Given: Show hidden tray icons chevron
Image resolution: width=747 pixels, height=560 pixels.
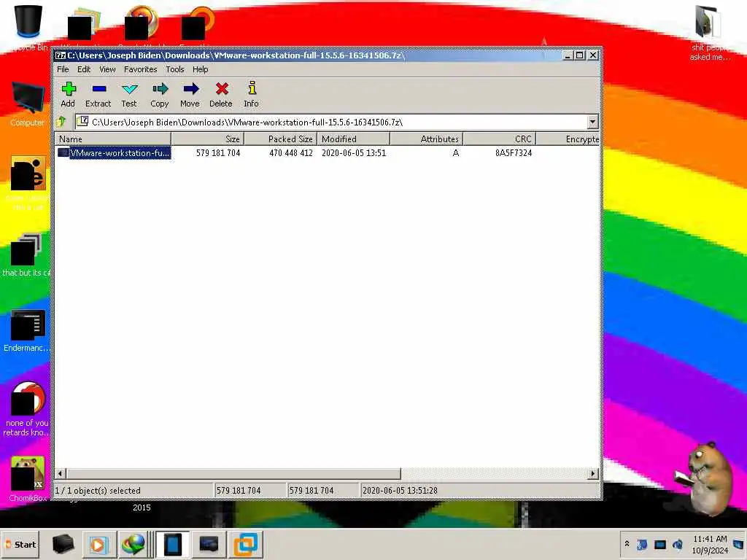Looking at the screenshot, I should point(627,544).
